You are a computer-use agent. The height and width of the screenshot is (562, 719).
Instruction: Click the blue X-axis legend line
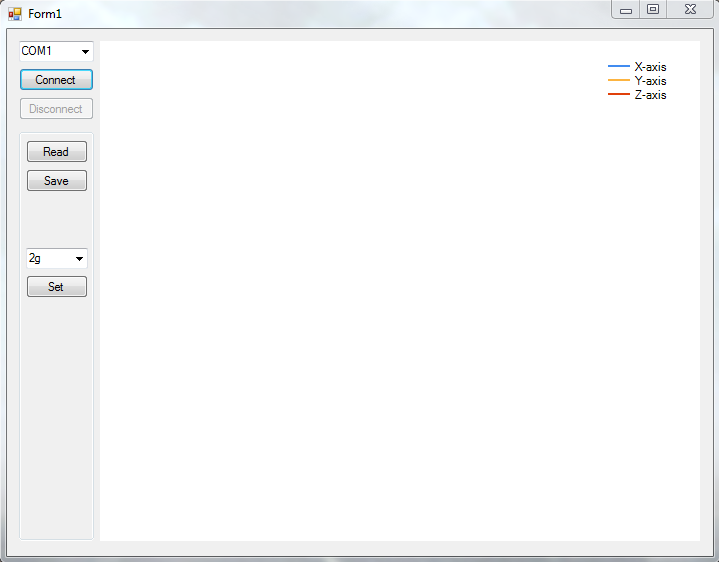click(618, 67)
